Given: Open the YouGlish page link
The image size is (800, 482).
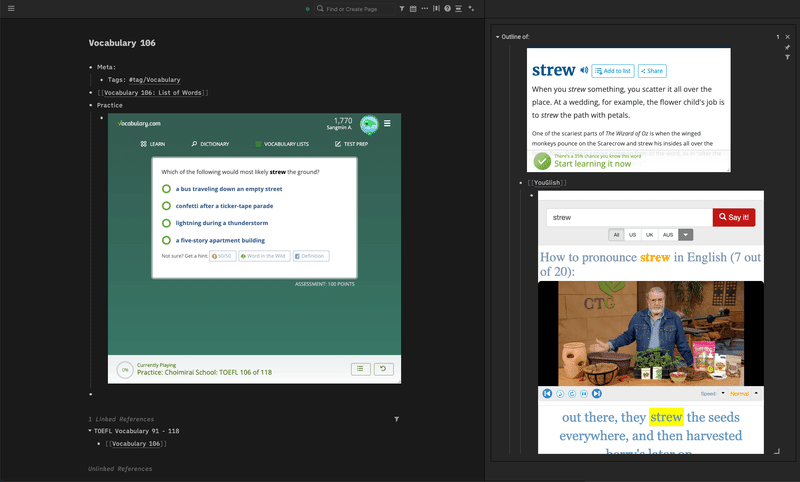Looking at the screenshot, I should 547,183.
